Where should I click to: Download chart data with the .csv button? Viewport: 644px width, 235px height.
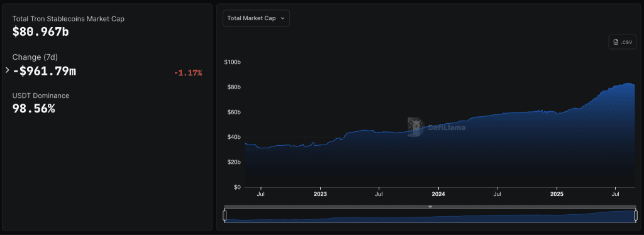(x=622, y=42)
